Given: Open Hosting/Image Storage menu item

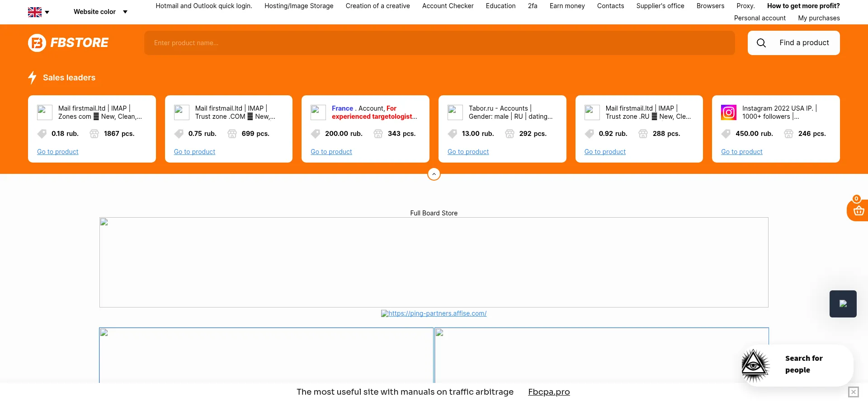Looking at the screenshot, I should click(299, 6).
